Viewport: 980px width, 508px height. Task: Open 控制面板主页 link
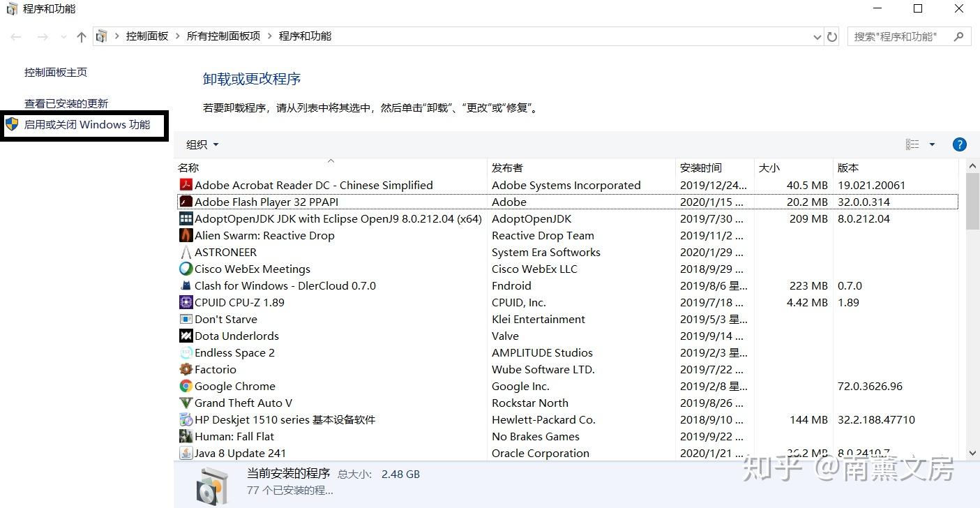(x=56, y=72)
